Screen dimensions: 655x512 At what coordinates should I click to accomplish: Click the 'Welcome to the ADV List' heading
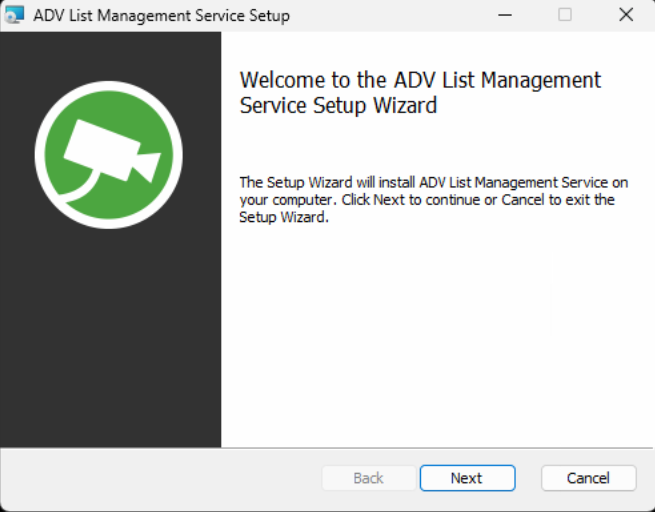pyautogui.click(x=420, y=80)
